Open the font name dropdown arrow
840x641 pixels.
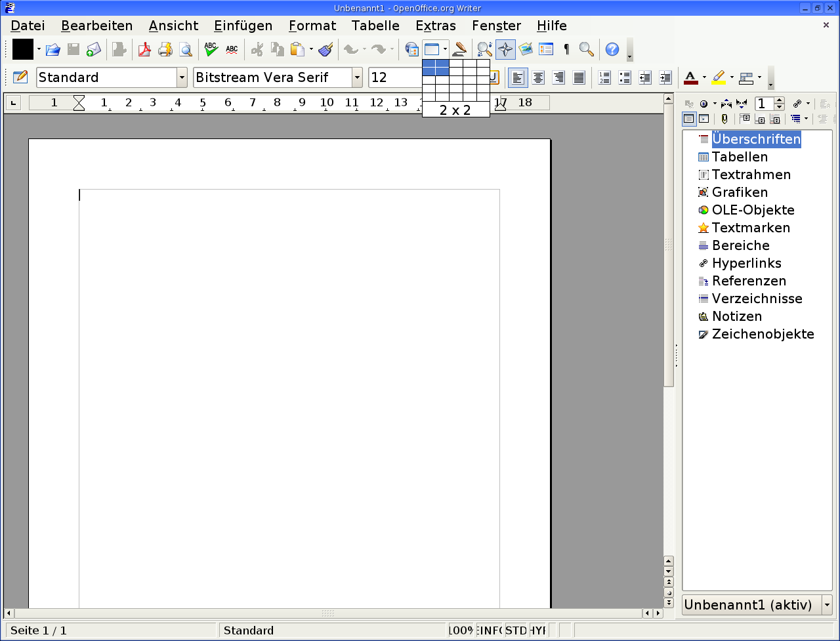coord(357,77)
